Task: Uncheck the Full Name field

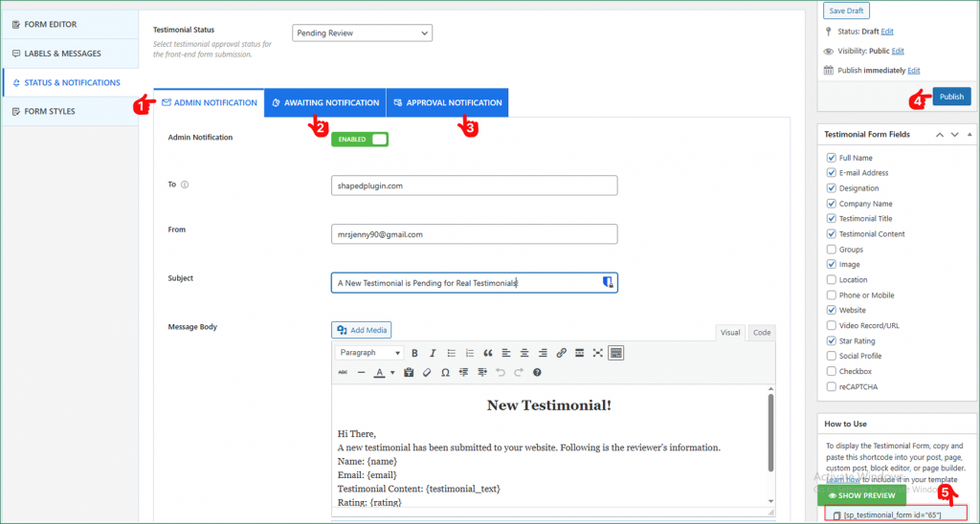Action: (x=832, y=158)
